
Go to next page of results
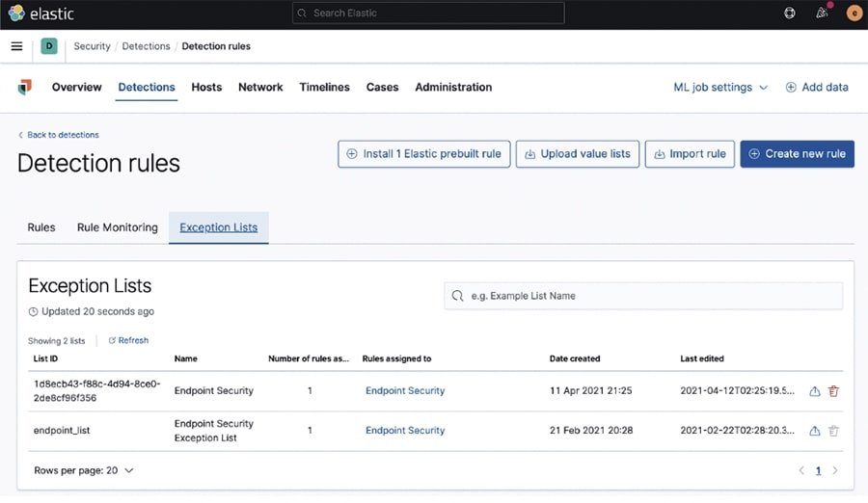pos(835,470)
